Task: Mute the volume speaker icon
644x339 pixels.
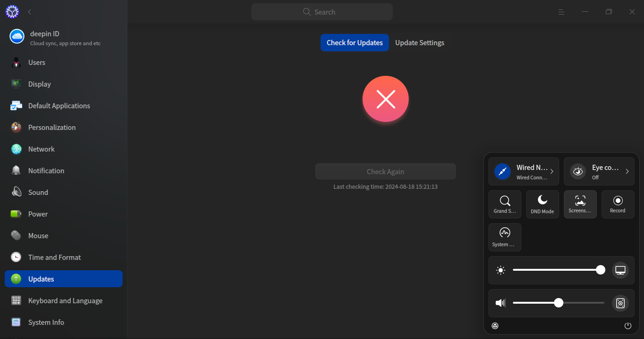Action: [501, 303]
